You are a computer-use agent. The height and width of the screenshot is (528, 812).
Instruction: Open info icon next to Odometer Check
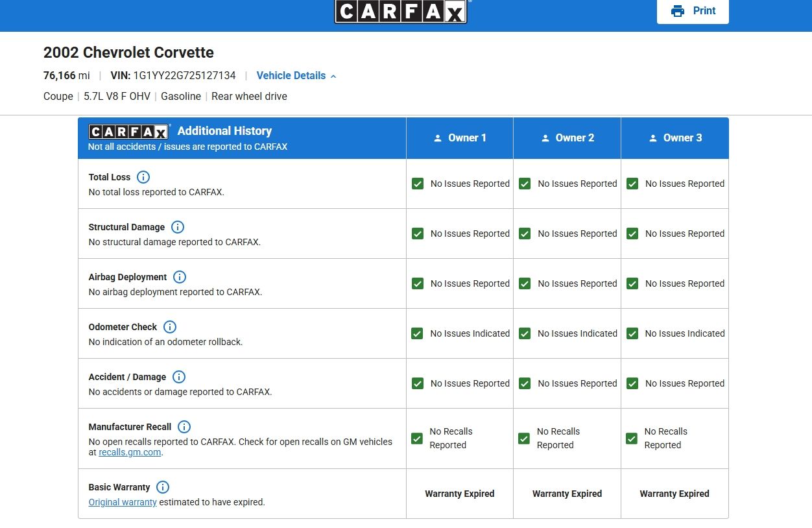point(170,327)
